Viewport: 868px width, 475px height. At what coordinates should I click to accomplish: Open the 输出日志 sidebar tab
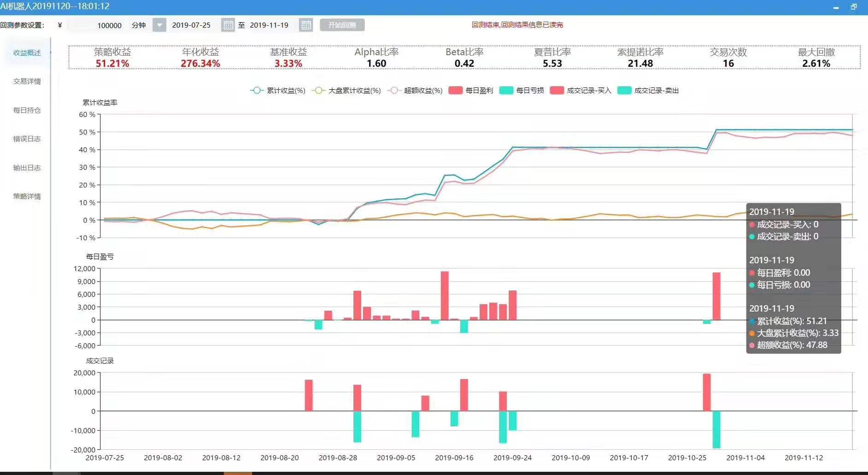pos(27,168)
